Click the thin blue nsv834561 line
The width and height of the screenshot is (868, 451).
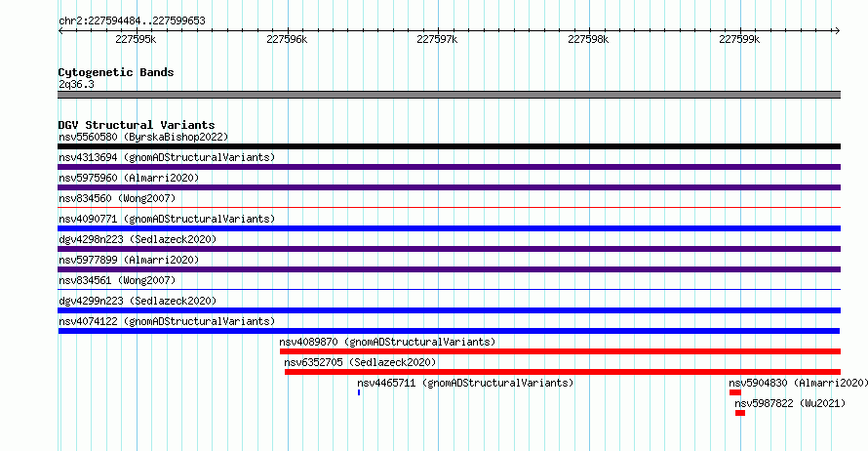[449, 290]
